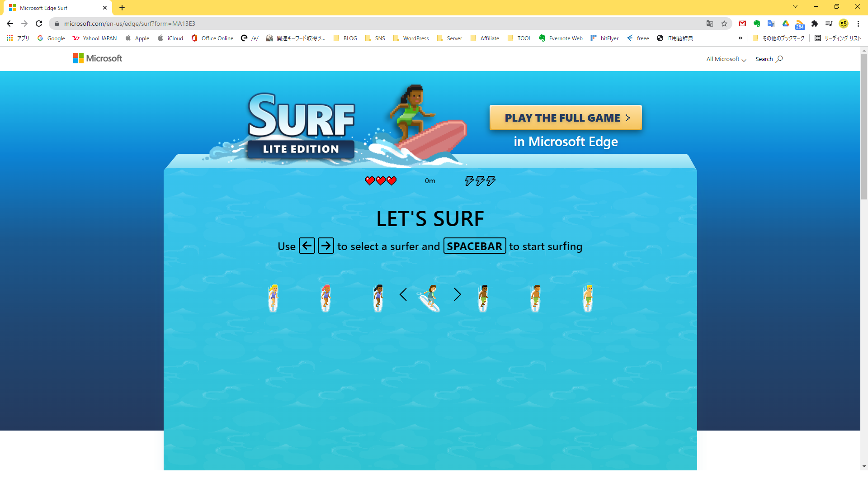This screenshot has width=868, height=488.
Task: Open the BLOG bookmarks folder
Action: click(x=345, y=38)
